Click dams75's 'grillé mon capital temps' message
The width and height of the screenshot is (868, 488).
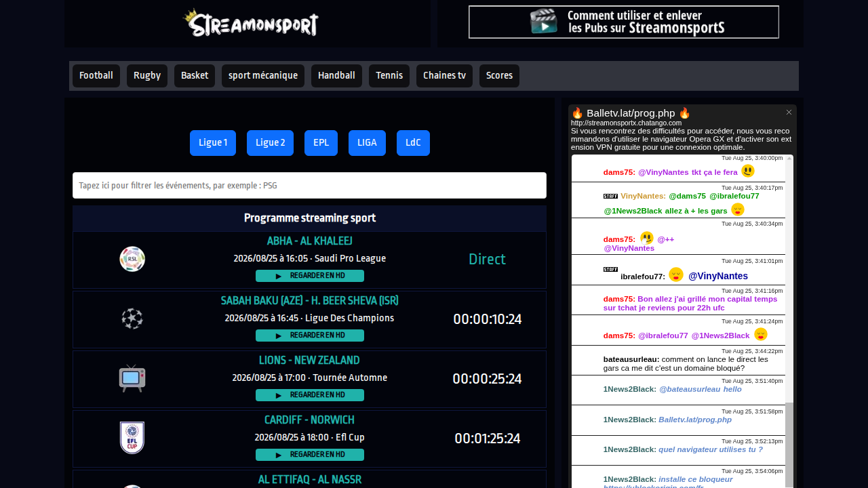pos(690,303)
